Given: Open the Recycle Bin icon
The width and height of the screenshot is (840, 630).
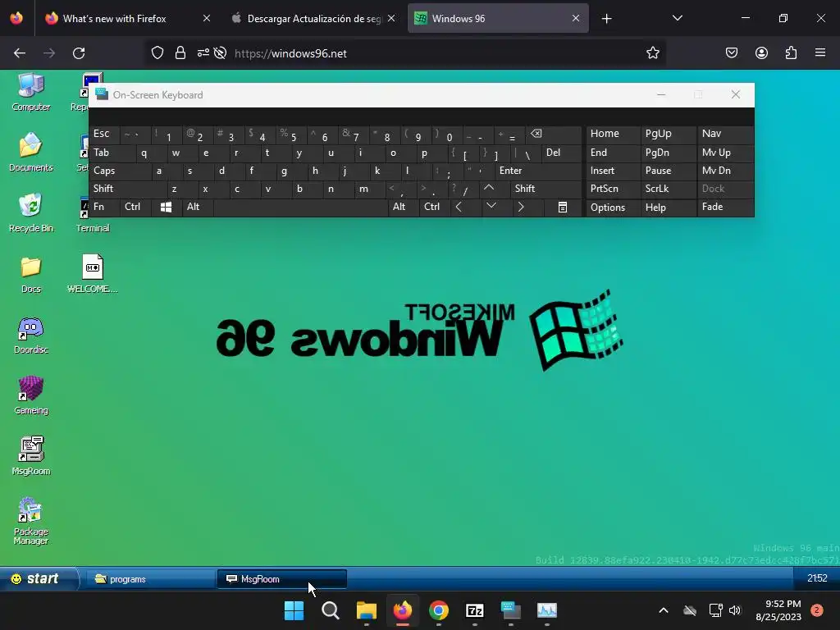Looking at the screenshot, I should [x=31, y=212].
